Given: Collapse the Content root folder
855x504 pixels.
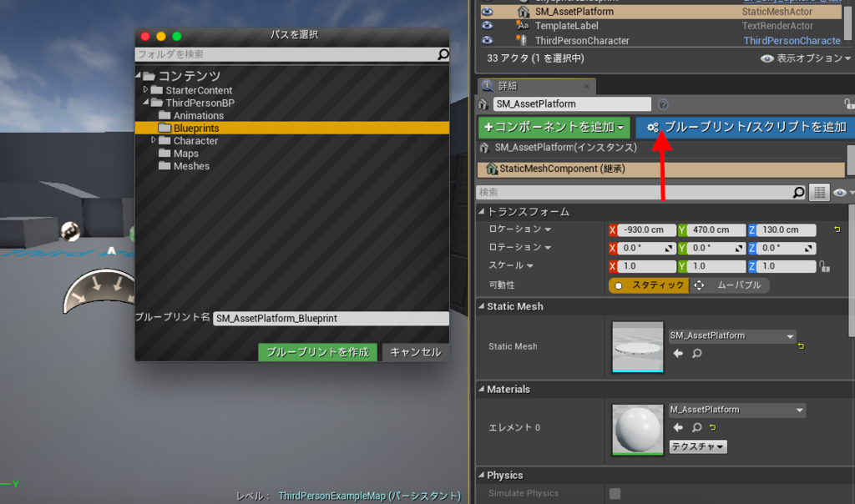Looking at the screenshot, I should (139, 75).
